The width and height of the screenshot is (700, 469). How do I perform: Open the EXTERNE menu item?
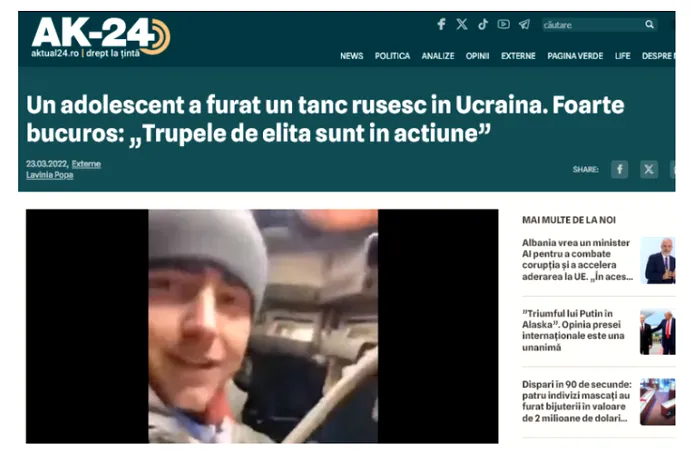tap(518, 56)
